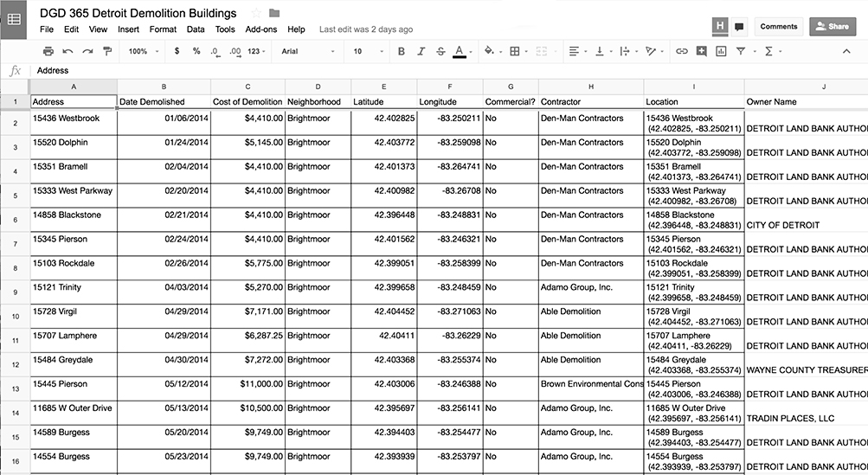Open the Add-ons menu
The width and height of the screenshot is (868, 475).
[260, 29]
